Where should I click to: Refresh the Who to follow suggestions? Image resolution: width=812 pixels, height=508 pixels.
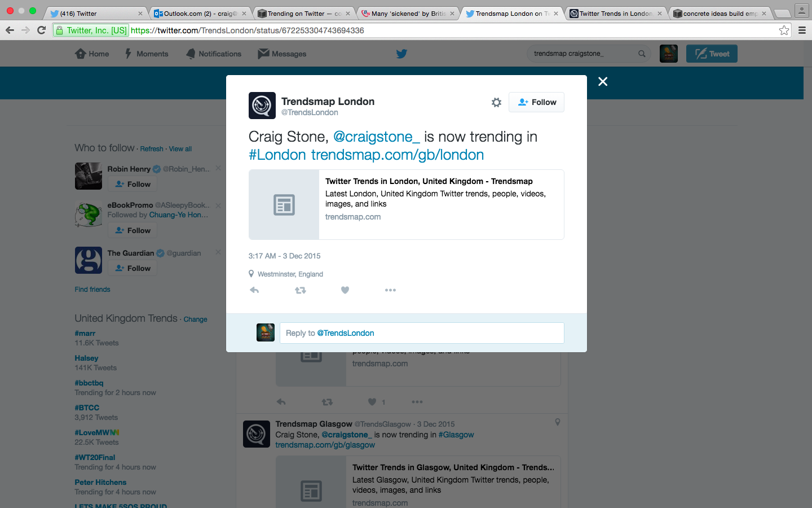152,149
